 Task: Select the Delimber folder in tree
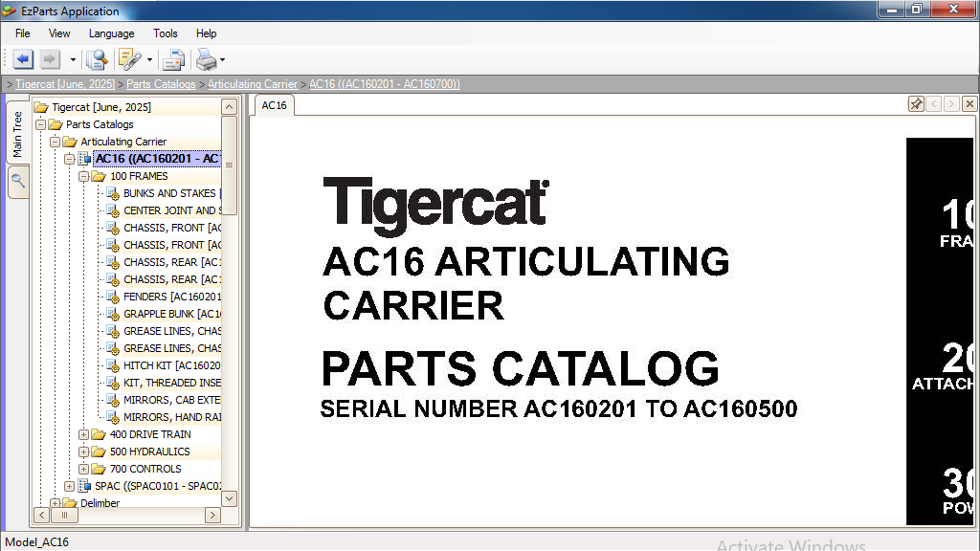100,503
